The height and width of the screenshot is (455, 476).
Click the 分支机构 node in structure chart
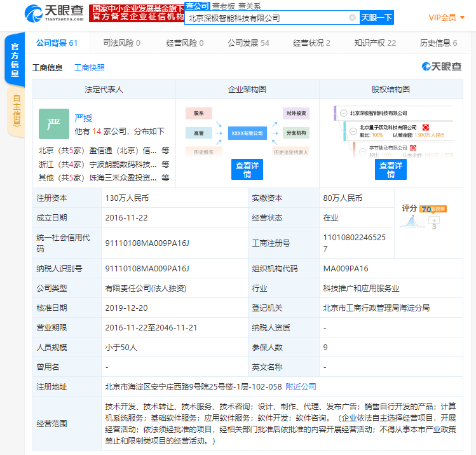coord(296,133)
